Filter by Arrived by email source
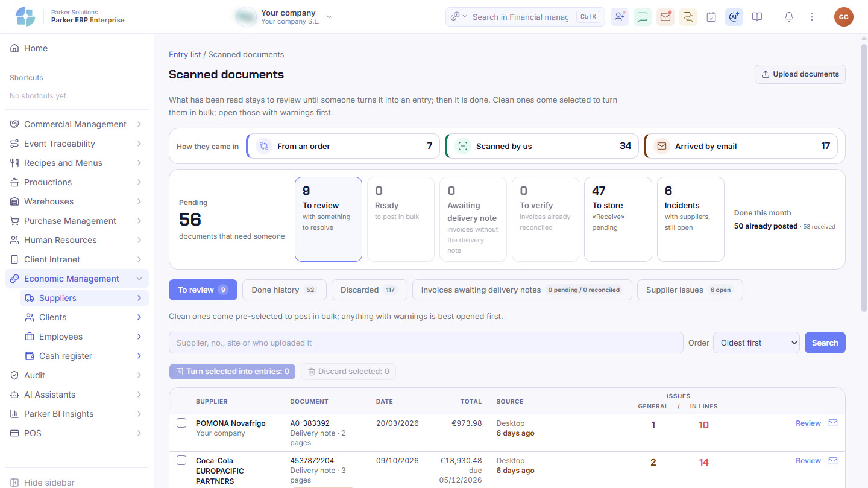The width and height of the screenshot is (868, 488). [741, 146]
